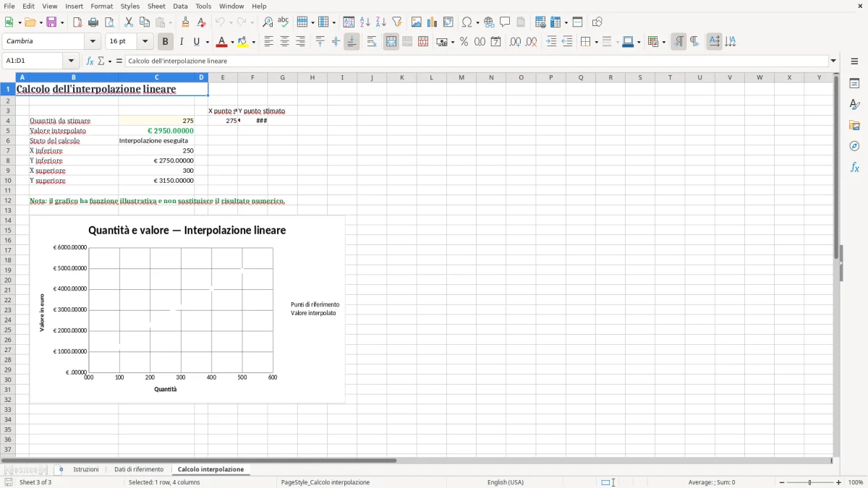Open the Sidebar Functions deck
The width and height of the screenshot is (868, 488).
pyautogui.click(x=854, y=168)
